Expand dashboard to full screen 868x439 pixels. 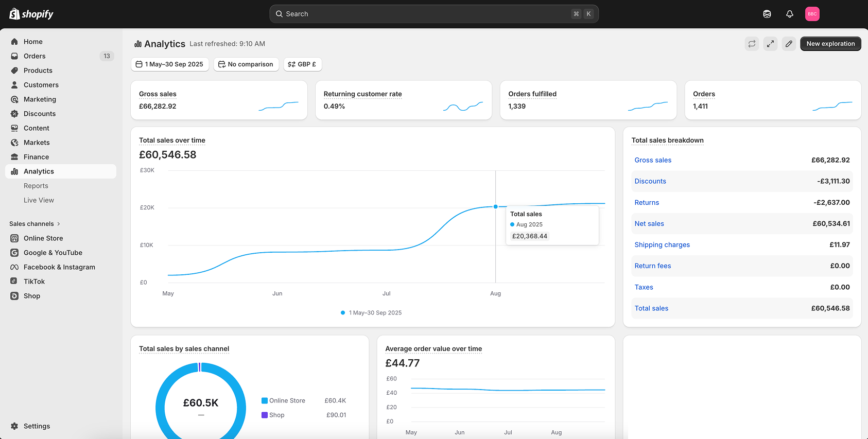coord(771,44)
